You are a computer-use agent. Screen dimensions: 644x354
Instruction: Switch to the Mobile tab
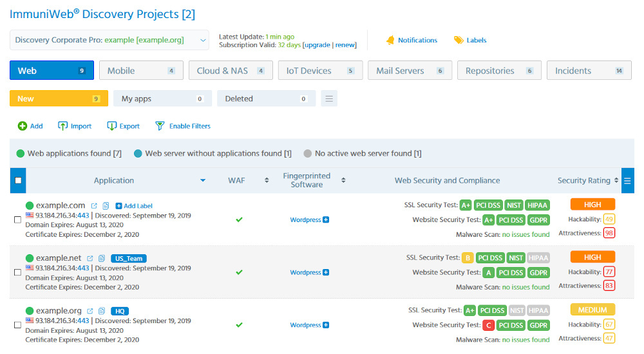point(141,71)
